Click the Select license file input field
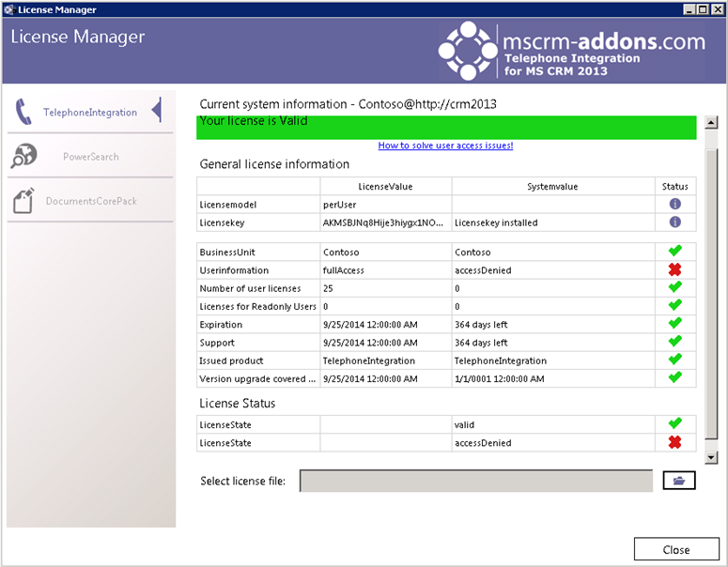 [476, 481]
